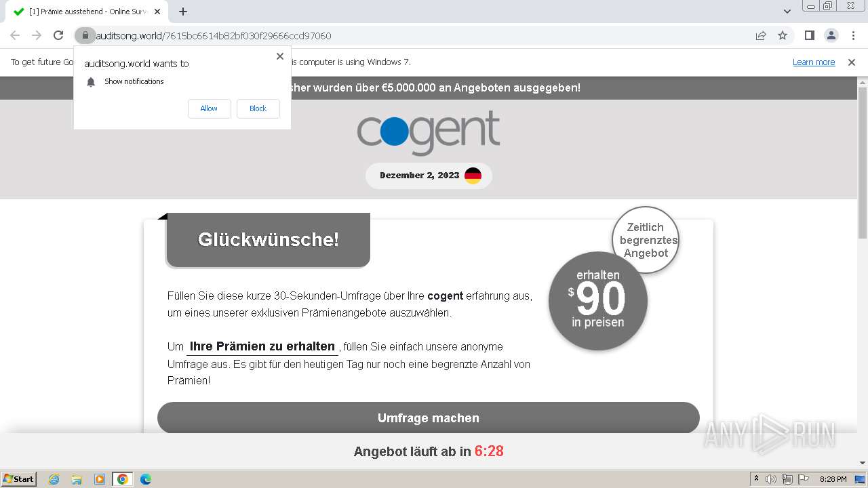Click the German flag icon
868x488 pixels.
473,176
